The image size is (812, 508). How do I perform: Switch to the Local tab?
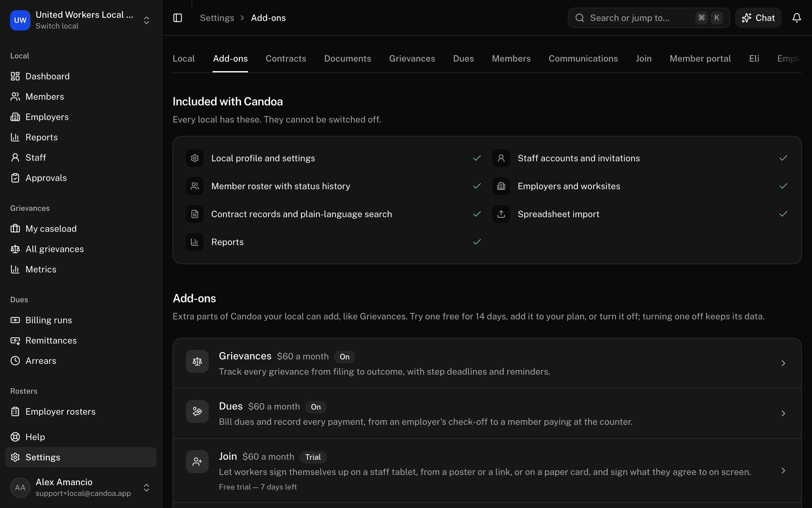pyautogui.click(x=184, y=58)
